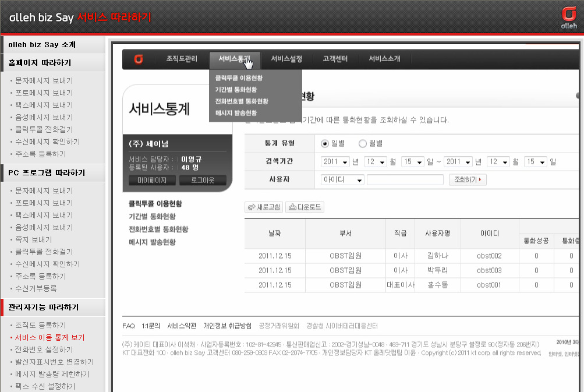
Task: Open 서비스 이용 통계 보기 link
Action: 49,338
